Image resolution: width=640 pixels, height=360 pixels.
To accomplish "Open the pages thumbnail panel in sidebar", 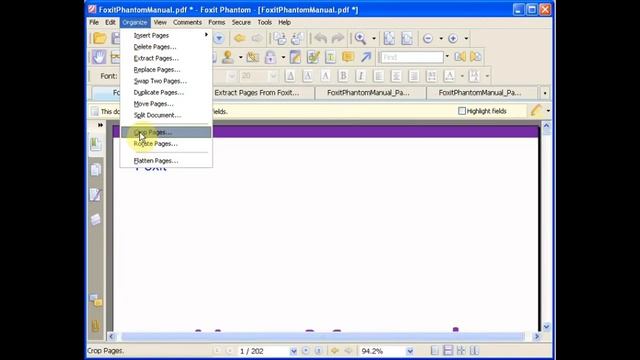I will tap(96, 169).
